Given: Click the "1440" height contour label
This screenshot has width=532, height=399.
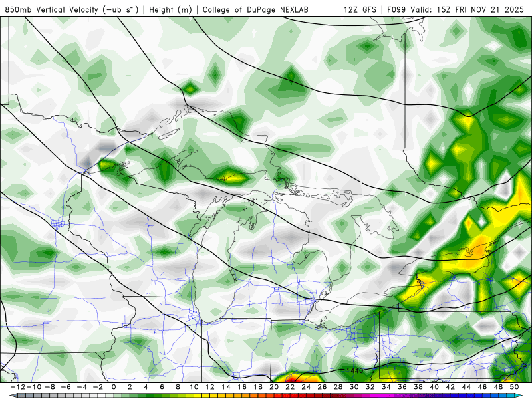Looking at the screenshot, I should click(x=354, y=370).
